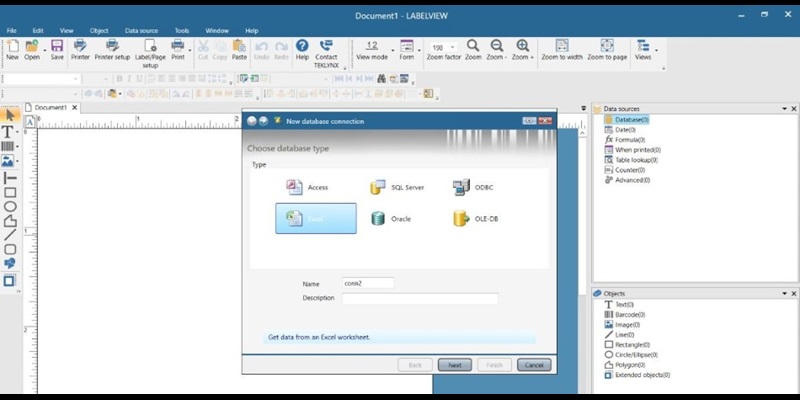Open Objects panel options arrow

click(x=785, y=293)
